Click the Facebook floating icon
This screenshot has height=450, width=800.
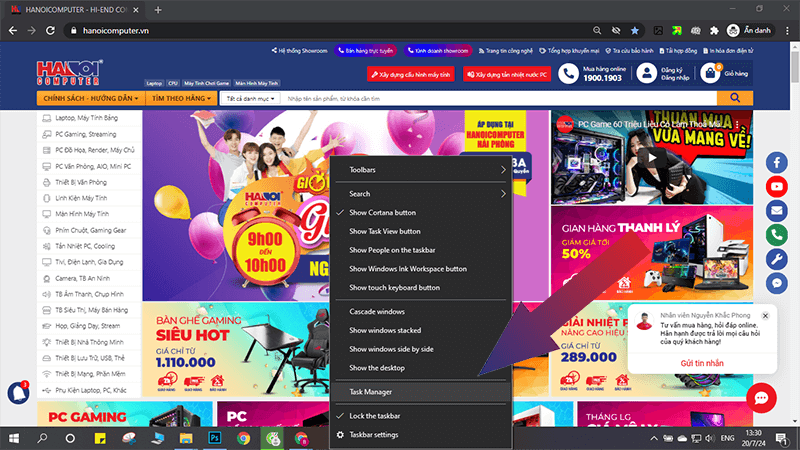777,163
